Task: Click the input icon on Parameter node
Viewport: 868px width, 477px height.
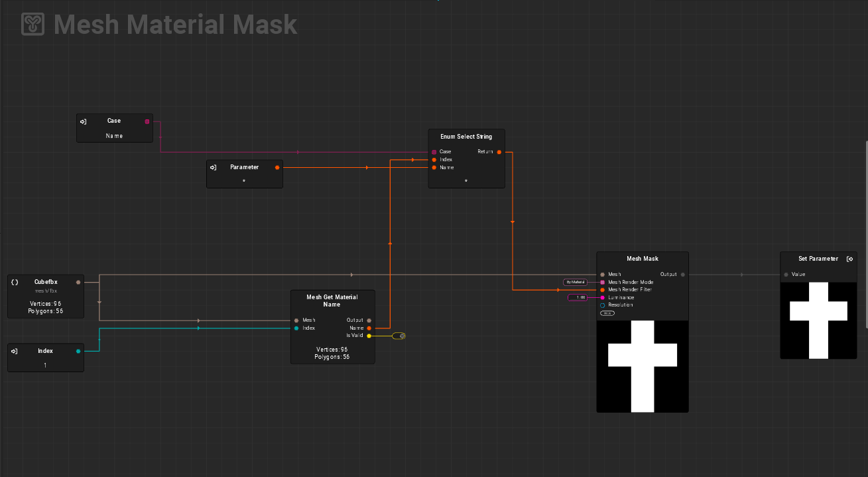Action: tap(213, 167)
